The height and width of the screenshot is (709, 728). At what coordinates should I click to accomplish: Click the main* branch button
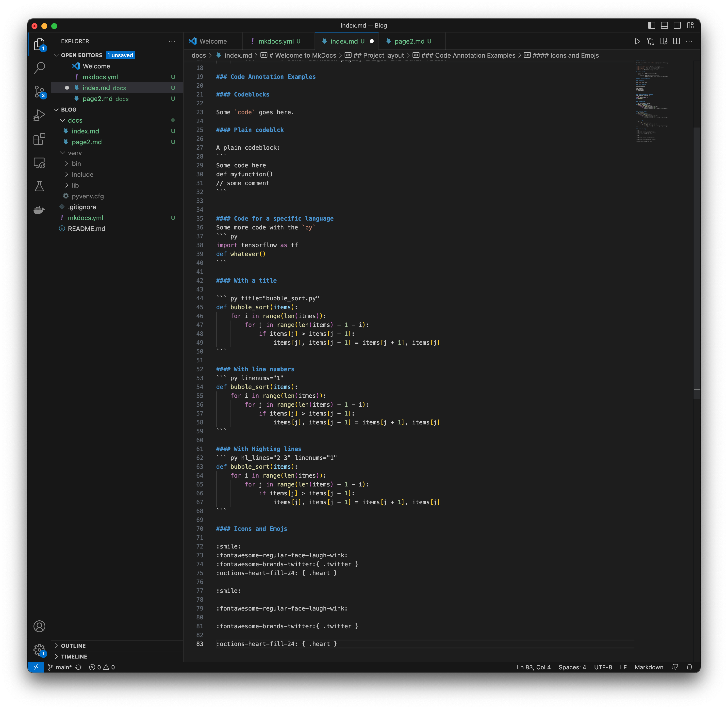tap(60, 667)
